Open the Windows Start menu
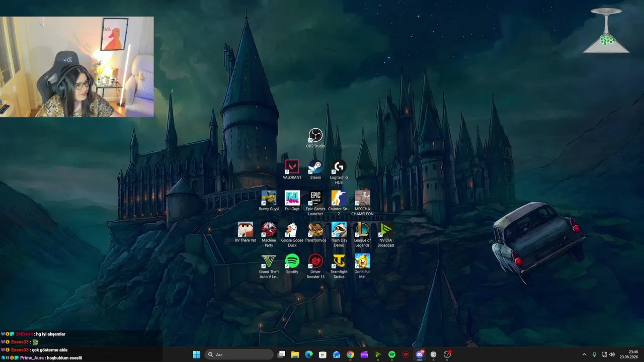 [x=196, y=354]
